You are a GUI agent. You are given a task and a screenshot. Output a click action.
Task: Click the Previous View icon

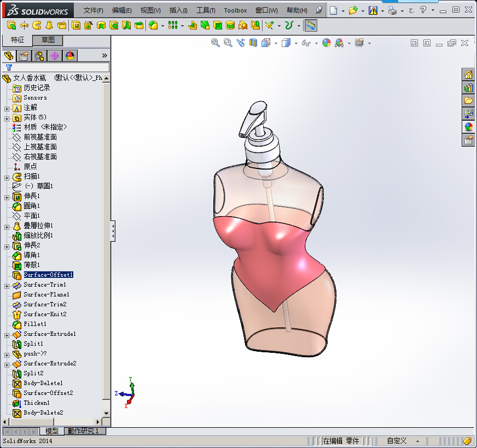tap(241, 43)
